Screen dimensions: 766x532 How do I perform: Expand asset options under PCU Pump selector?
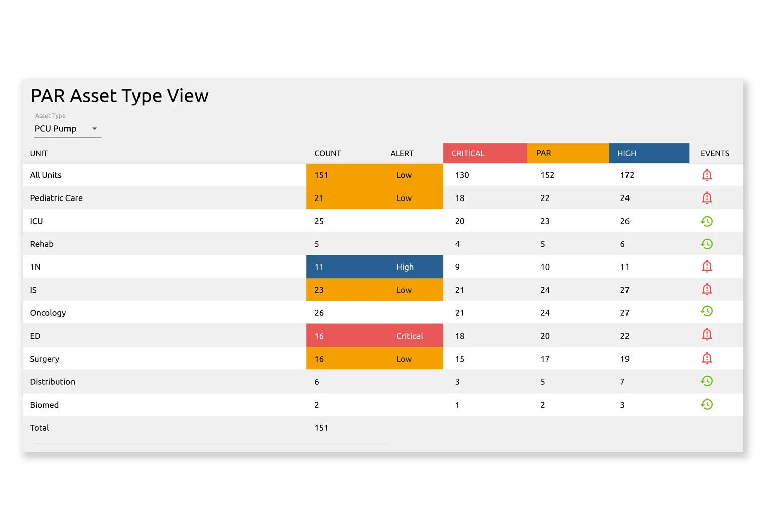click(94, 128)
